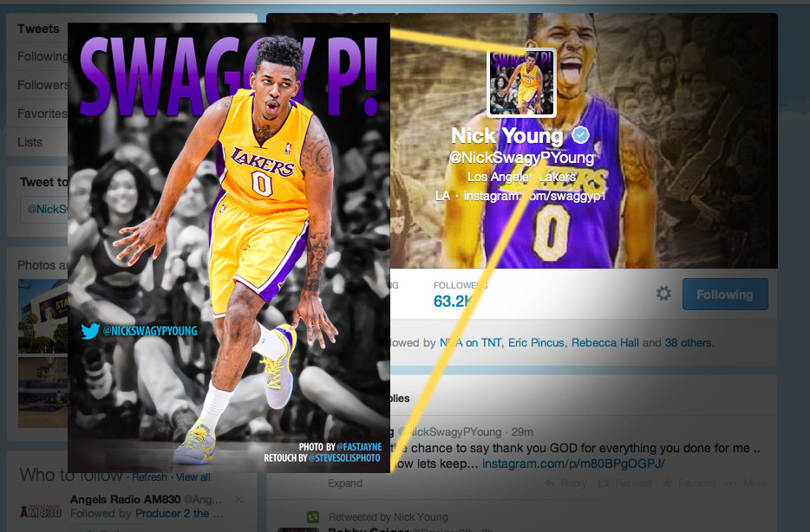Screen dimensions: 810x532
Task: Click the Reply action on tweet
Action: pyautogui.click(x=566, y=483)
